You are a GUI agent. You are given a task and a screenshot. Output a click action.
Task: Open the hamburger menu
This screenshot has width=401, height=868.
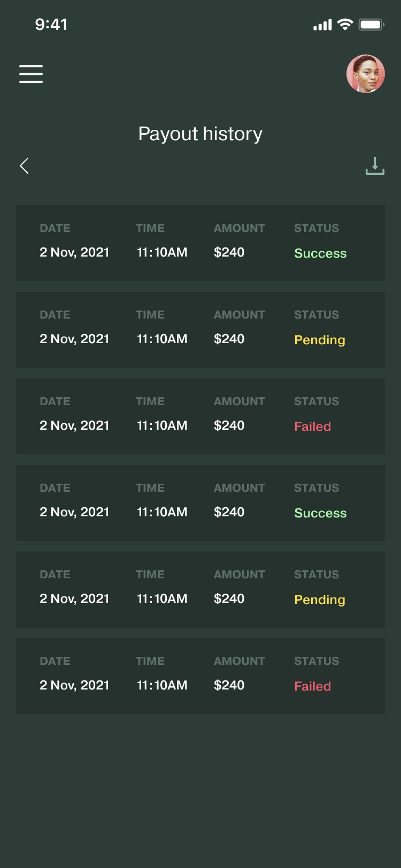tap(31, 74)
